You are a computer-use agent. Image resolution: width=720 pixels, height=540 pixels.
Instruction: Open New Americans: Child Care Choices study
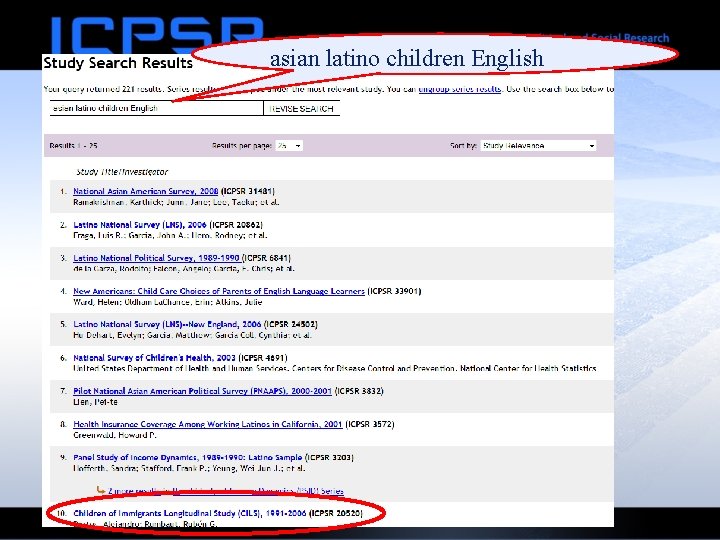click(219, 291)
